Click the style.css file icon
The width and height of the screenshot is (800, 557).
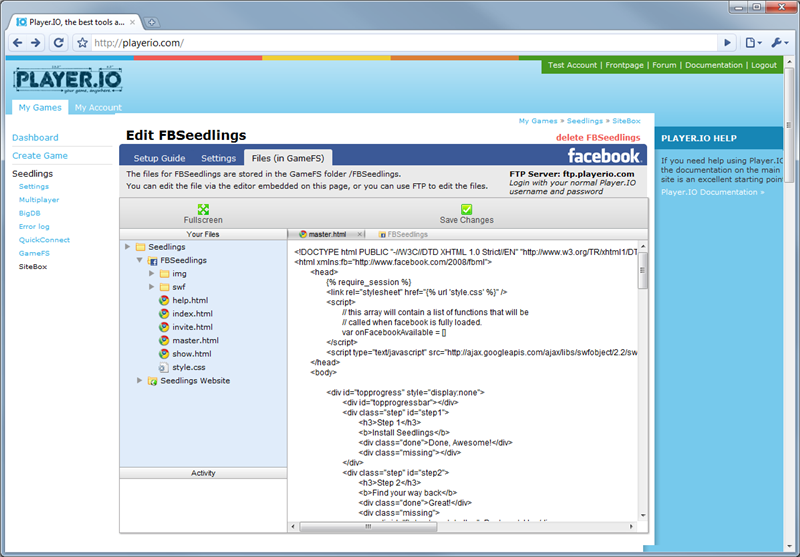click(163, 367)
